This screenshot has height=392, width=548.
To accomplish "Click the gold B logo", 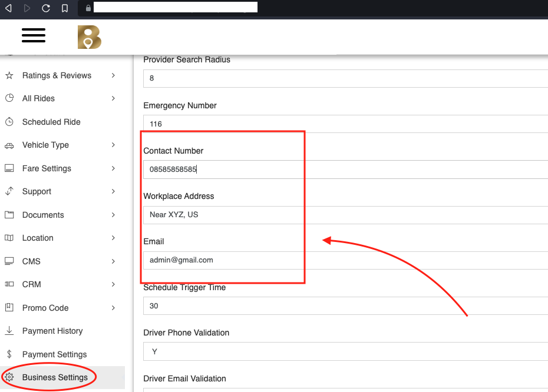I will [x=90, y=37].
